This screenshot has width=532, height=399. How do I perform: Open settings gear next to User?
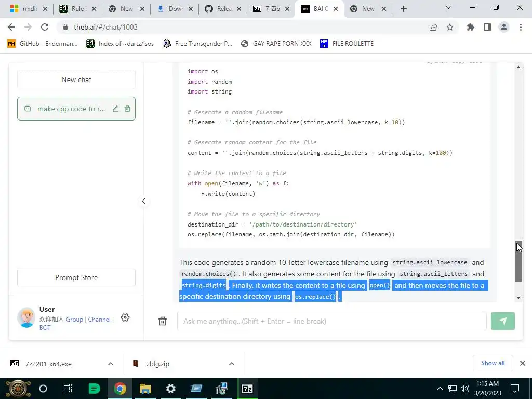tap(125, 317)
